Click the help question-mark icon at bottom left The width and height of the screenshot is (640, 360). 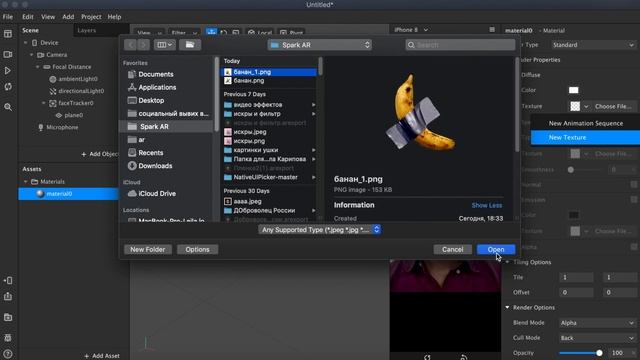(8, 354)
